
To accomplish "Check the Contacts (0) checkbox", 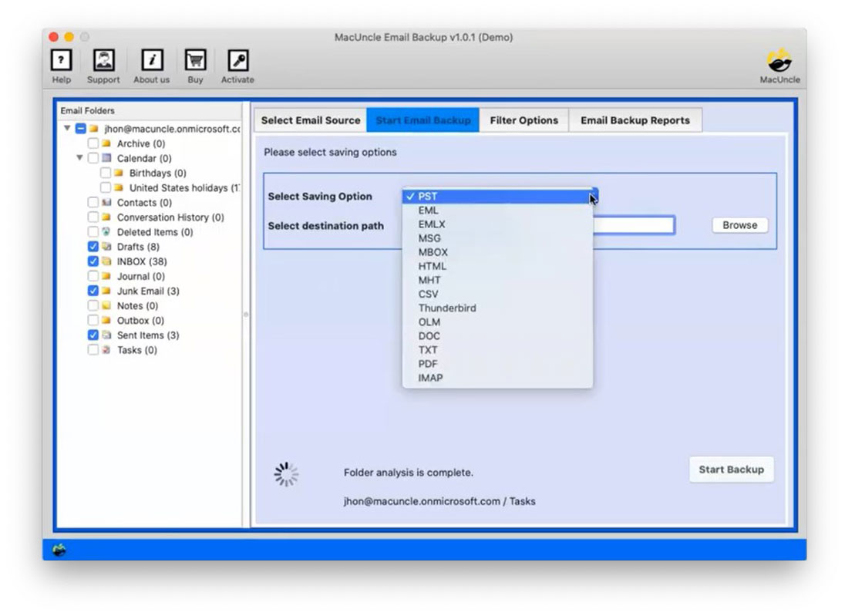I will click(93, 202).
